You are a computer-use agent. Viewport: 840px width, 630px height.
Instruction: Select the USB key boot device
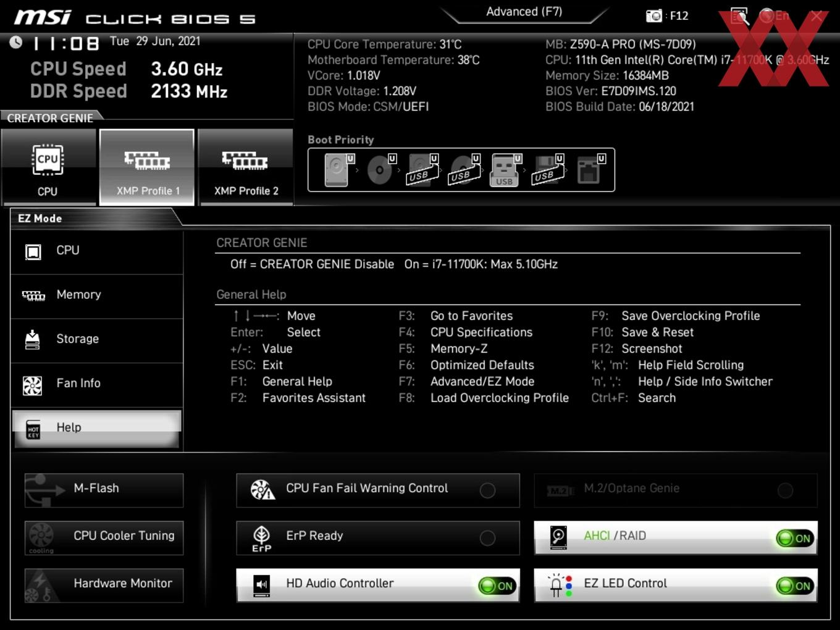(505, 170)
